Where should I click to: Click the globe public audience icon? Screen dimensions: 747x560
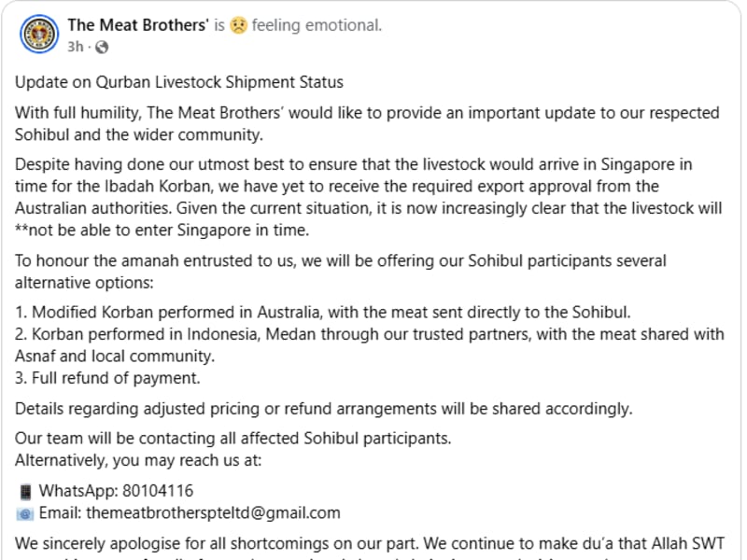(x=102, y=48)
